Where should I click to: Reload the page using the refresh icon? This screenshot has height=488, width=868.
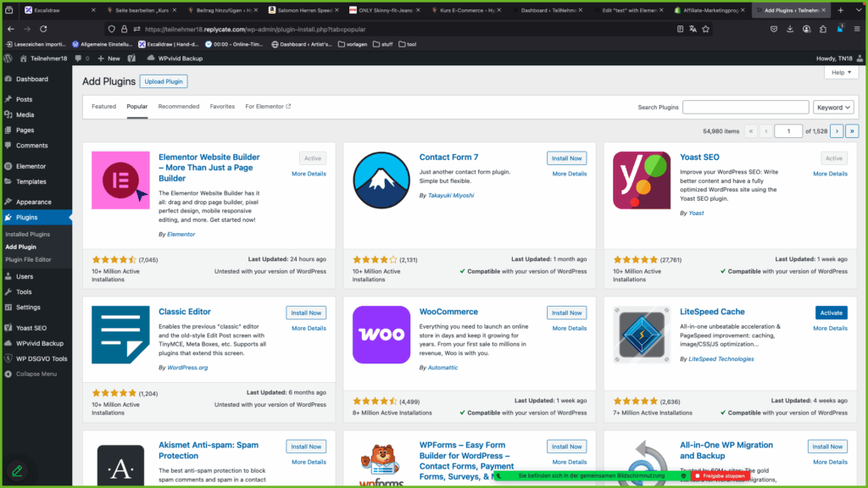click(43, 29)
